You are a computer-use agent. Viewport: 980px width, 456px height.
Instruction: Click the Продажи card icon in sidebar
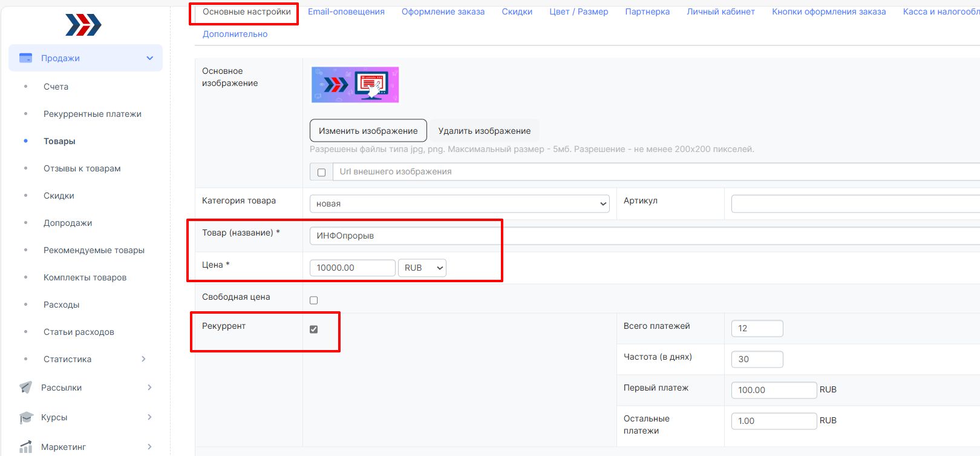pyautogui.click(x=25, y=58)
